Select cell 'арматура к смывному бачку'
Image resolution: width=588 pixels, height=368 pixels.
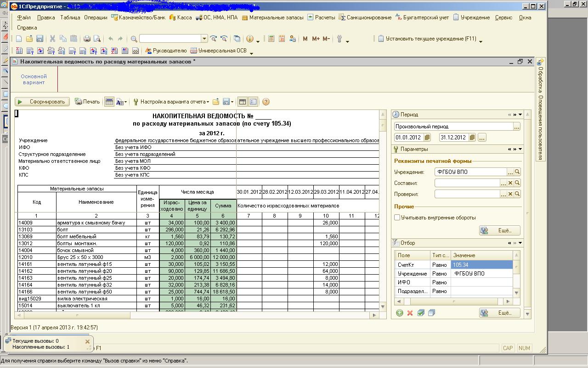(96, 223)
